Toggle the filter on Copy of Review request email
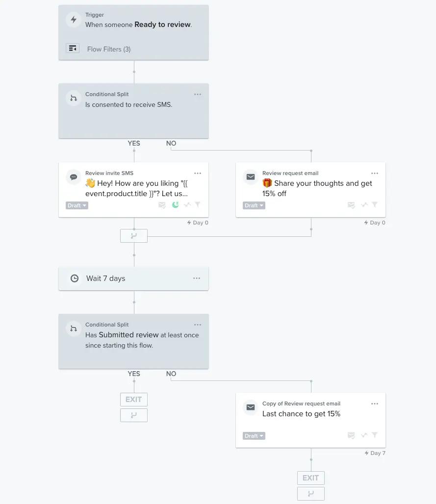The height and width of the screenshot is (504, 436). point(375,435)
